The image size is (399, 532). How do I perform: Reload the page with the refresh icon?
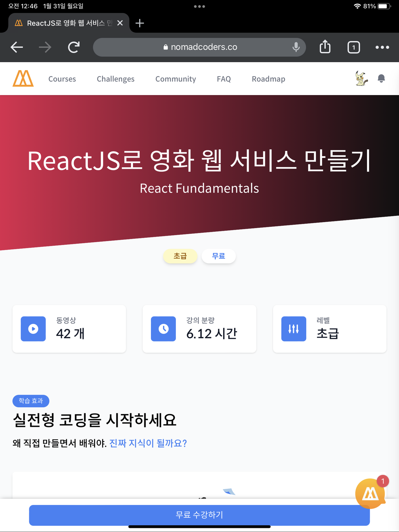click(x=74, y=47)
